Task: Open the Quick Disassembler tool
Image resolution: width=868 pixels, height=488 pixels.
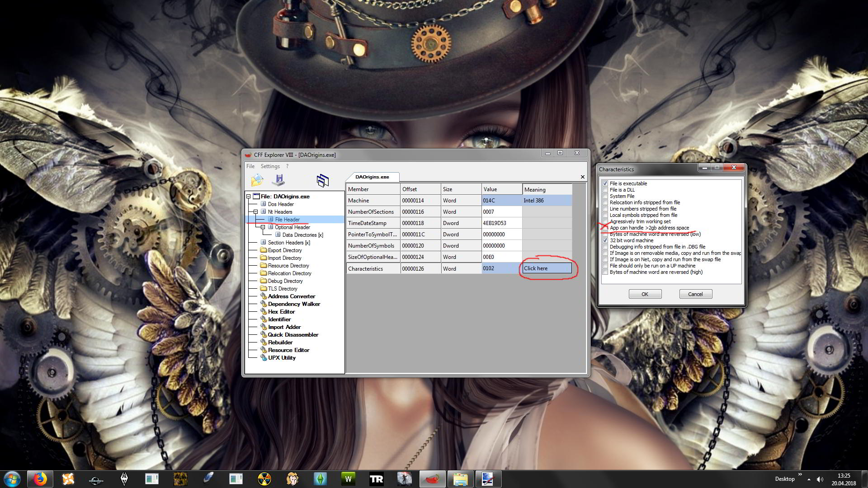Action: click(292, 335)
